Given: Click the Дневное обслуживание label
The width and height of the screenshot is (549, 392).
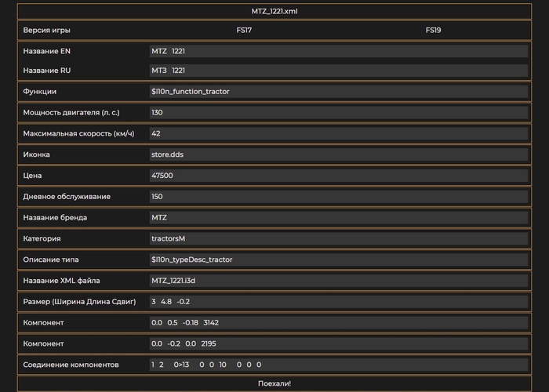Looking at the screenshot, I should coord(67,196).
